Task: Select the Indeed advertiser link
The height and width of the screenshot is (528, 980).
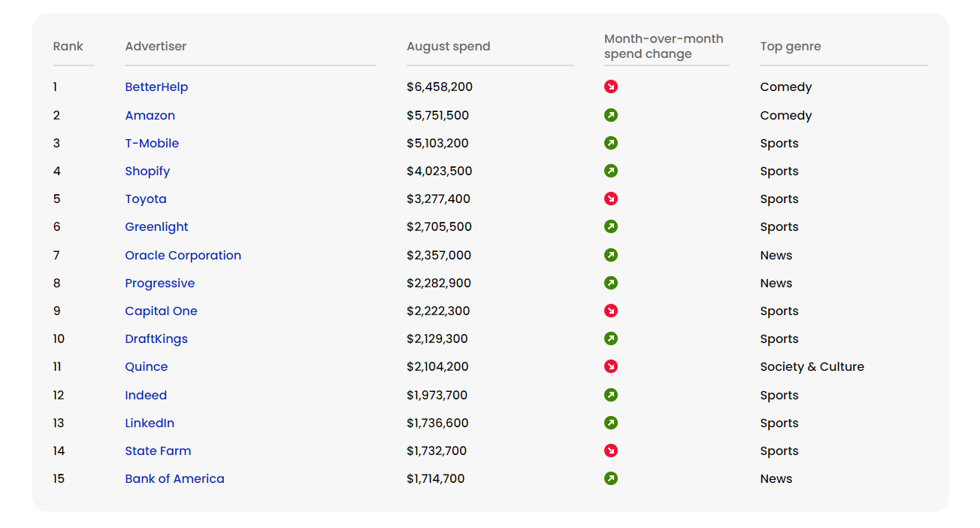Action: click(x=146, y=395)
